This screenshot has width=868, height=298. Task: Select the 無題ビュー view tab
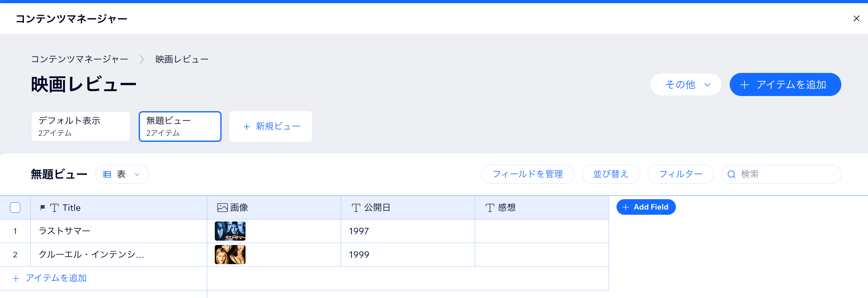180,126
